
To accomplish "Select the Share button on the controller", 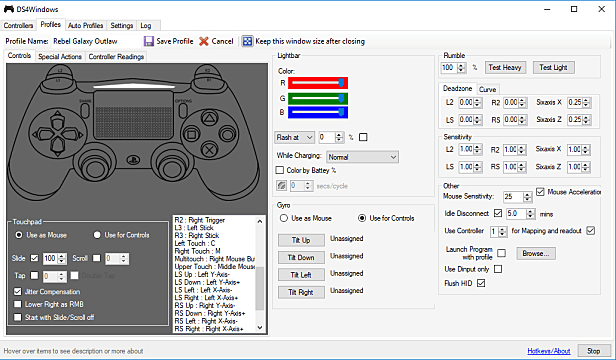I will [x=85, y=110].
